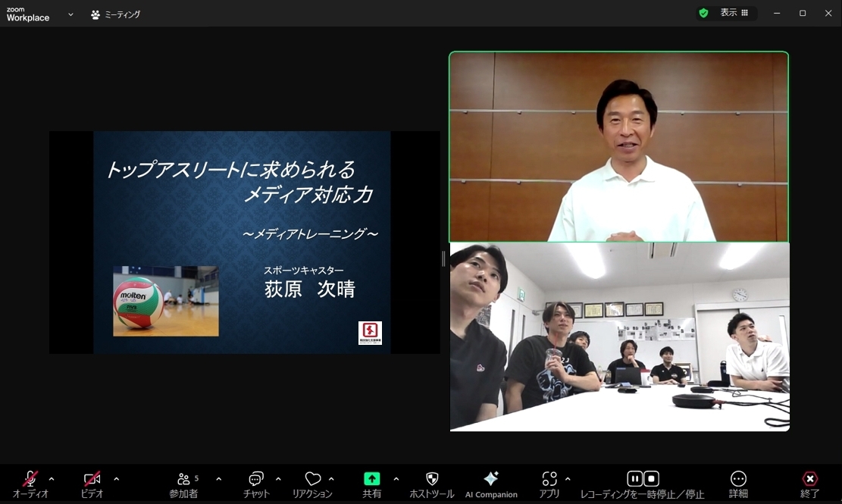Click the green 共有 share screen button
The image size is (842, 504).
click(371, 484)
